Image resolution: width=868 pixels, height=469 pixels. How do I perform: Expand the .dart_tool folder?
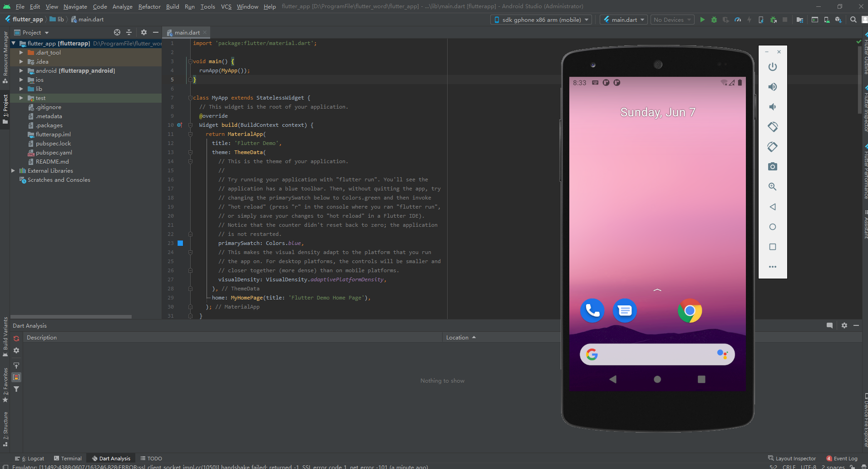(x=21, y=52)
